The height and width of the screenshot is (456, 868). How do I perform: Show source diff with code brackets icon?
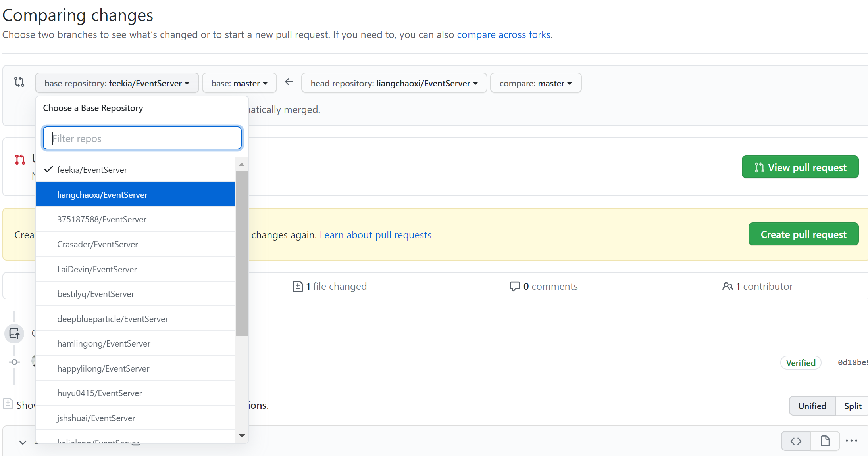click(796, 441)
